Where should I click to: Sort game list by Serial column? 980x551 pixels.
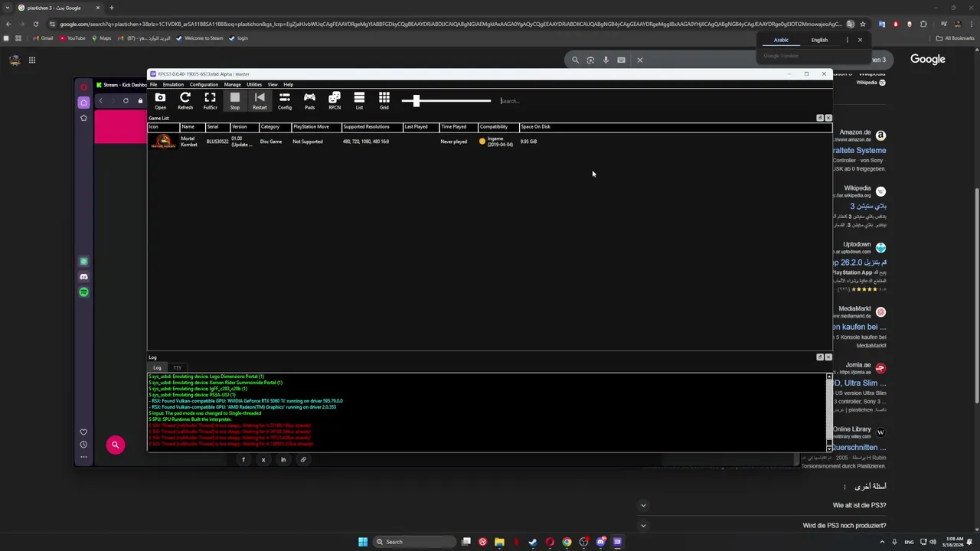tap(217, 127)
